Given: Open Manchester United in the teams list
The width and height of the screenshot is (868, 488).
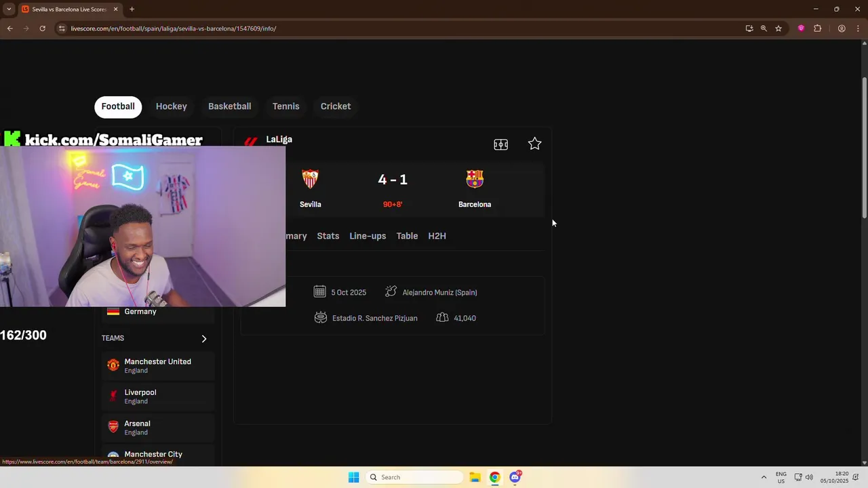Looking at the screenshot, I should pyautogui.click(x=158, y=365).
